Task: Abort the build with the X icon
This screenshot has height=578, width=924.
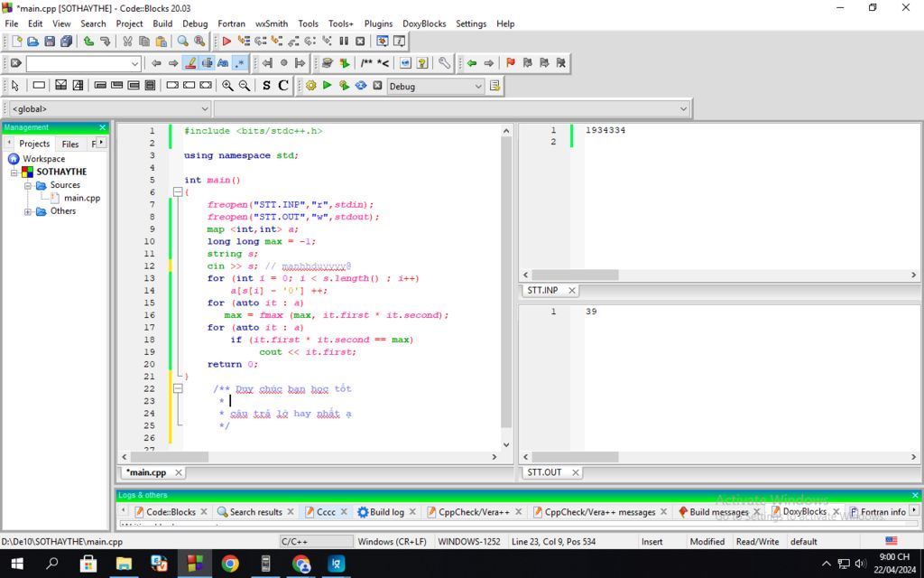Action: (x=378, y=86)
